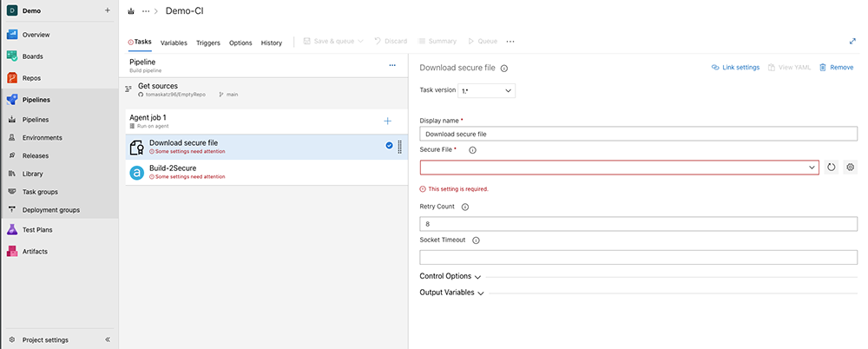
Task: Open the Secure File settings gear
Action: click(850, 167)
